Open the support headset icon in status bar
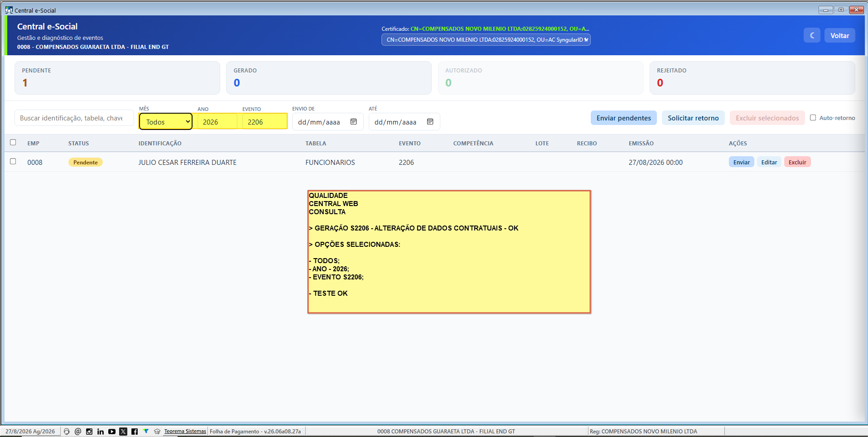 point(67,432)
